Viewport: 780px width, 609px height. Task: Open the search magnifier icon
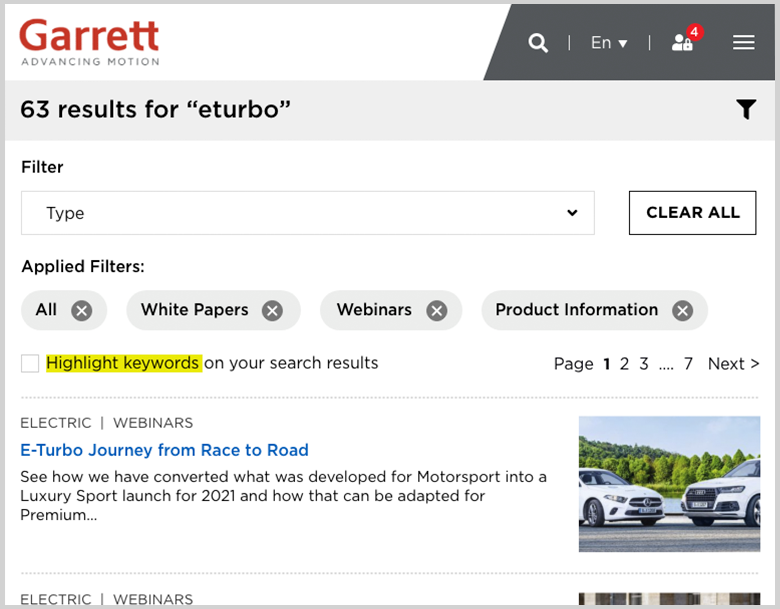click(538, 43)
